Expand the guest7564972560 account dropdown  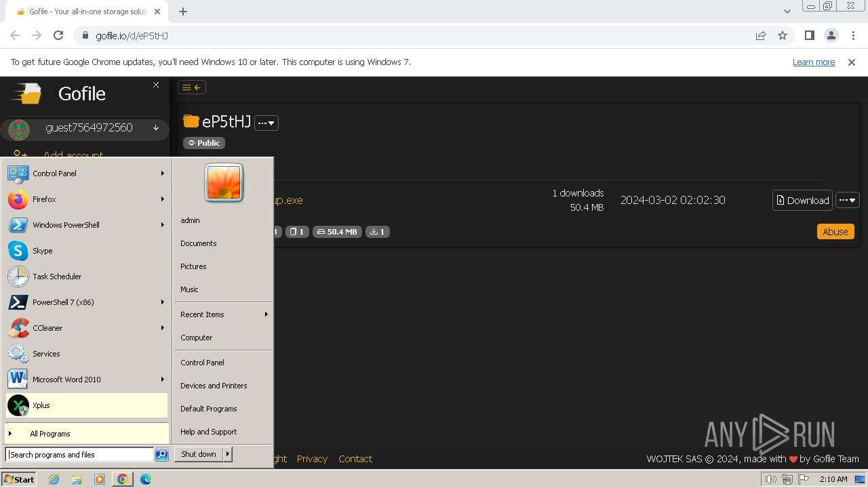click(156, 128)
